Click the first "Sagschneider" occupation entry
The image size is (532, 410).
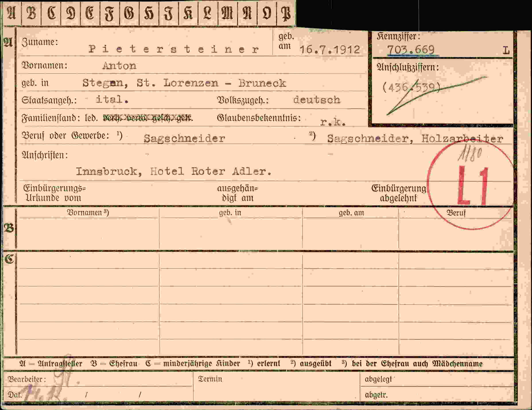click(x=184, y=139)
